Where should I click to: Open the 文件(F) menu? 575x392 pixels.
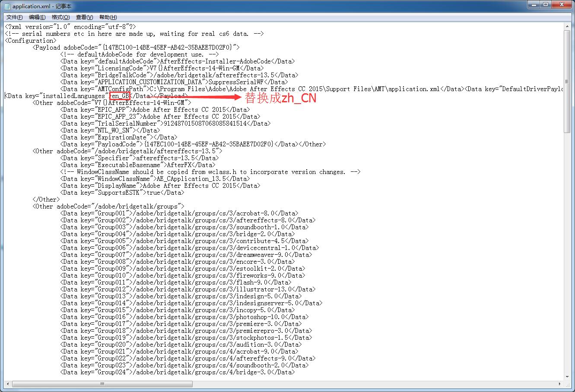tap(15, 17)
